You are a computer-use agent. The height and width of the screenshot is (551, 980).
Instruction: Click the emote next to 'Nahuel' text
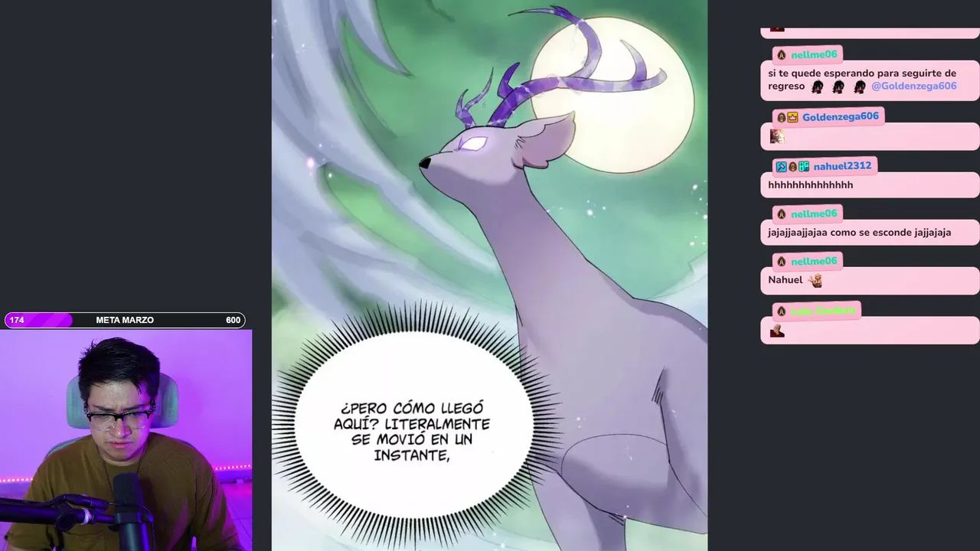click(815, 280)
